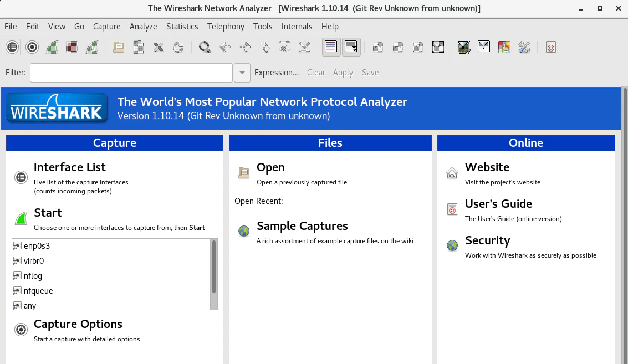
Task: Restart the running capture toolbar icon
Action: coord(92,47)
